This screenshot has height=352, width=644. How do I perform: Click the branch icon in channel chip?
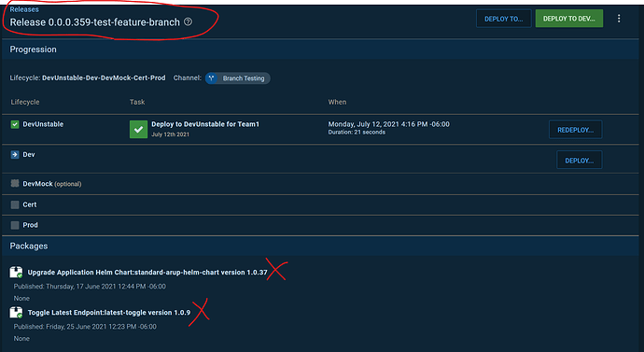point(211,78)
